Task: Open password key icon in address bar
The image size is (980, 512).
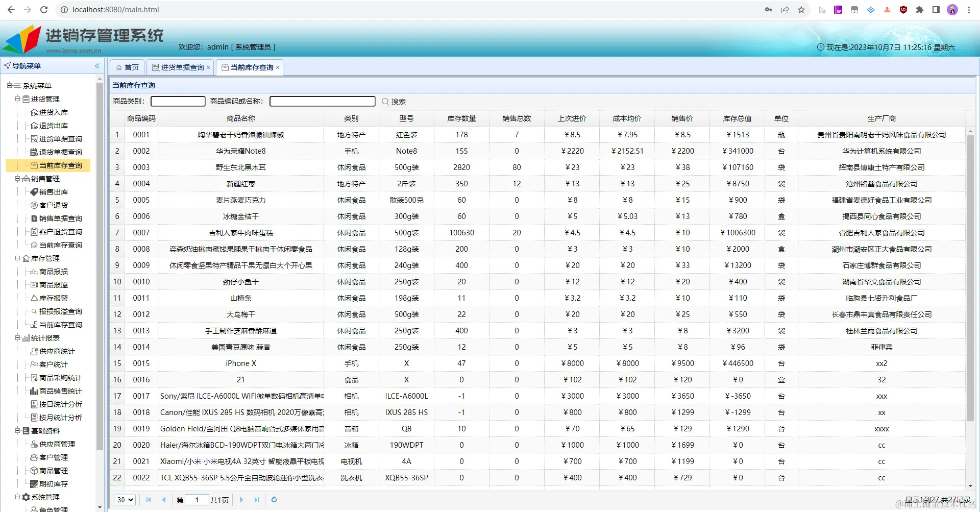Action: click(769, 10)
